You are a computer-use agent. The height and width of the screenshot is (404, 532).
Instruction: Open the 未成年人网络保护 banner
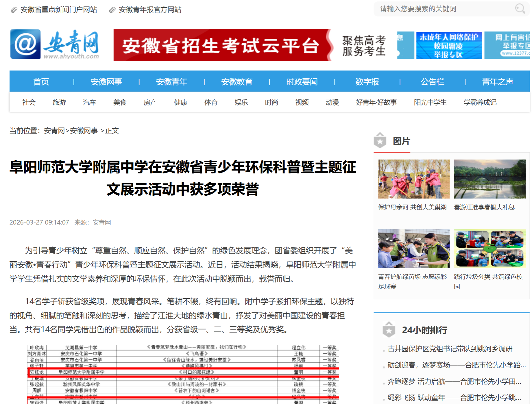point(449,45)
